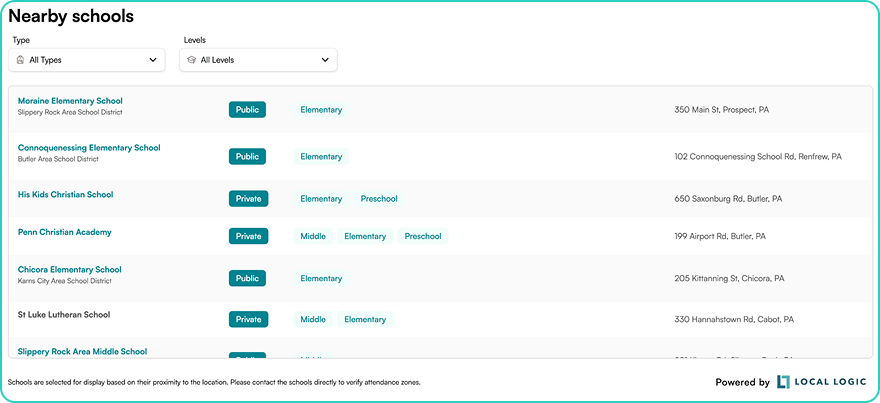
Task: Click the attendance zones disclaimer text
Action: point(214,382)
